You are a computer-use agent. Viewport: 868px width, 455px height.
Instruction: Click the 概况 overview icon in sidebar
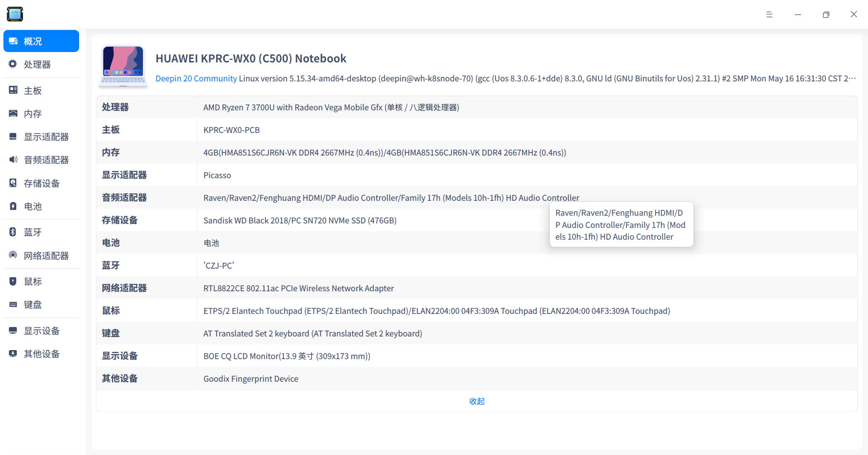click(13, 41)
